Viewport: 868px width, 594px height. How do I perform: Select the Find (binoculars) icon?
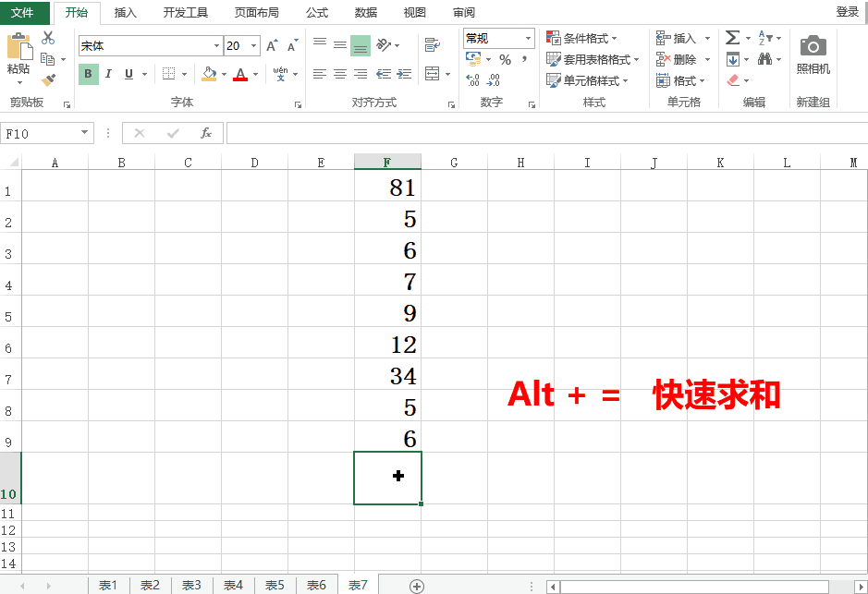pyautogui.click(x=765, y=59)
